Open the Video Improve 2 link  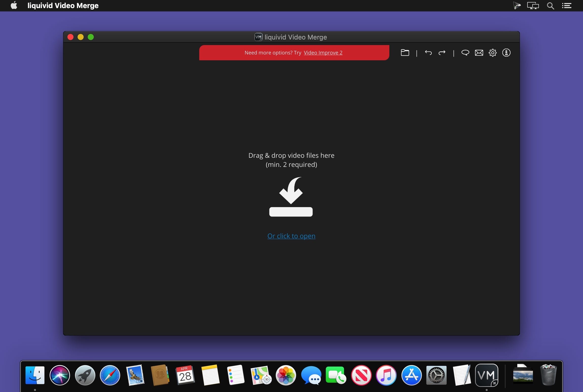pos(323,53)
